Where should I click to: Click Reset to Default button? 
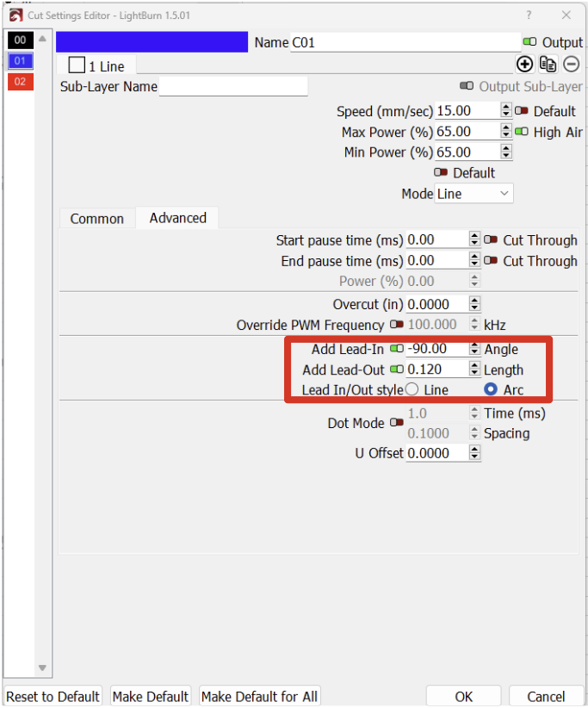coord(53,696)
